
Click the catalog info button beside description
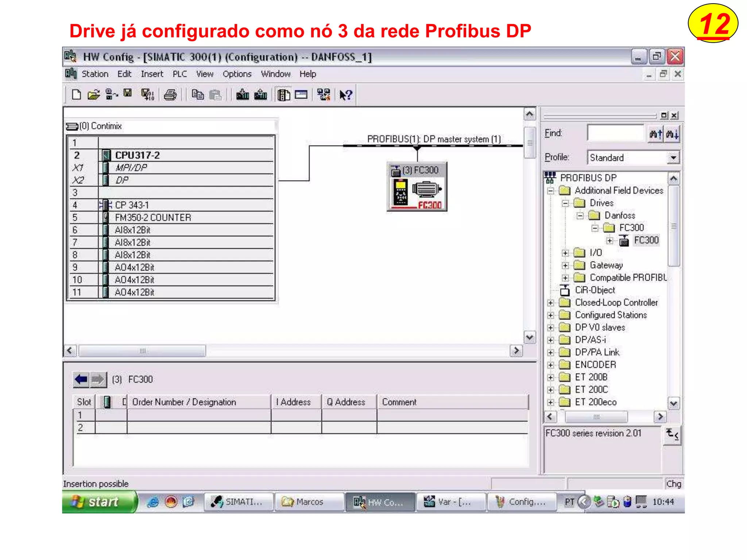tap(672, 435)
